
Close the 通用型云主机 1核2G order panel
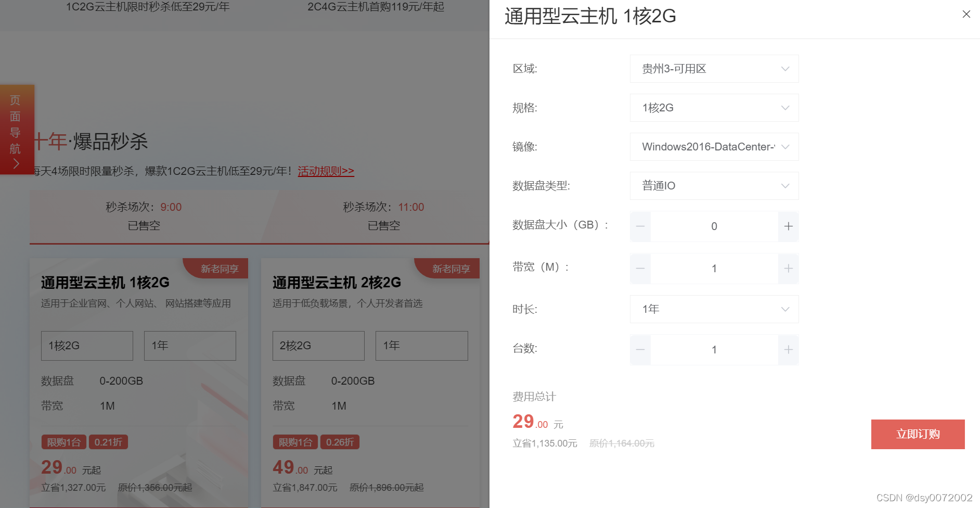966,14
